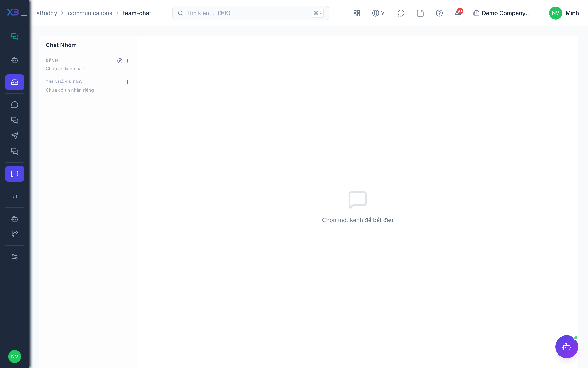The image size is (588, 368).
Task: Select the paper plane send icon
Action: [14, 136]
